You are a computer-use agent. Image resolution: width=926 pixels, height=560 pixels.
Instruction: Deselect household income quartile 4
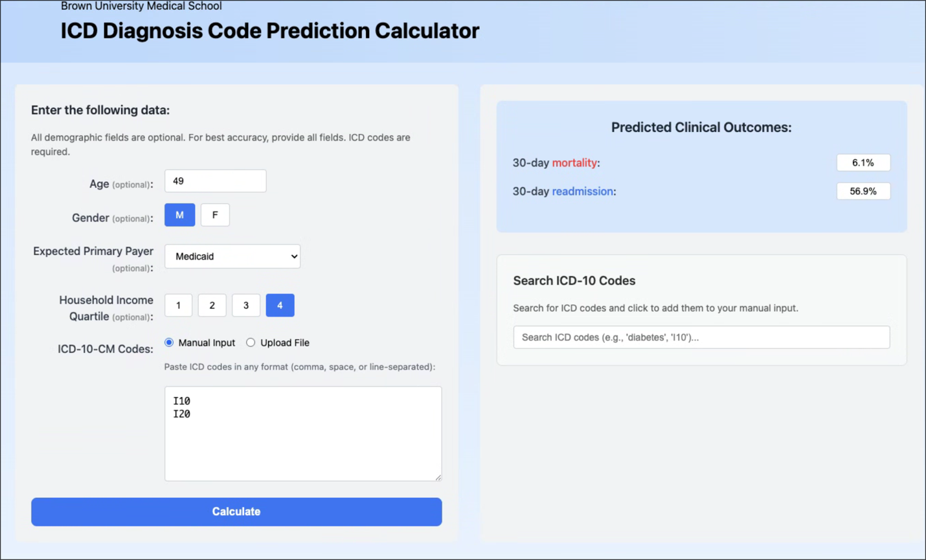click(280, 305)
